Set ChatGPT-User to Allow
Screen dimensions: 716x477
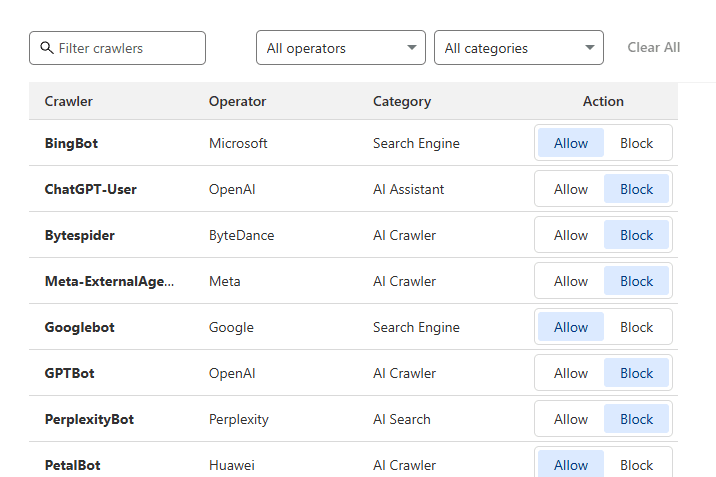[571, 189]
